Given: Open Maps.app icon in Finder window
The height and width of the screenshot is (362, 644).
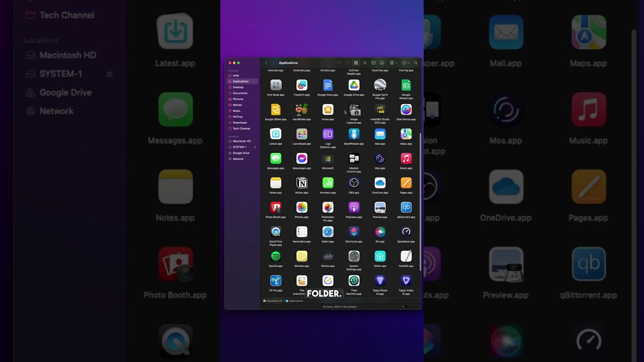Looking at the screenshot, I should (x=406, y=134).
